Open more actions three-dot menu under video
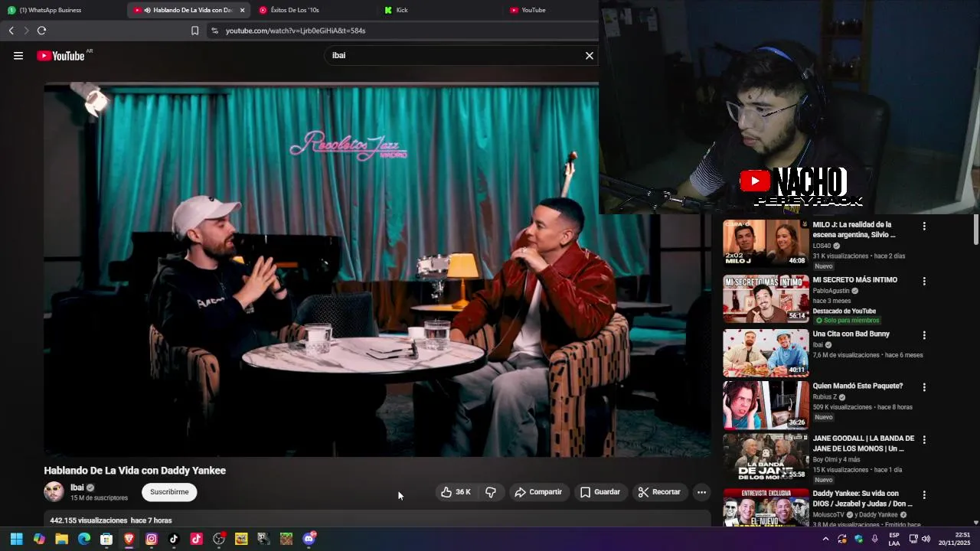This screenshot has height=551, width=980. tap(701, 492)
